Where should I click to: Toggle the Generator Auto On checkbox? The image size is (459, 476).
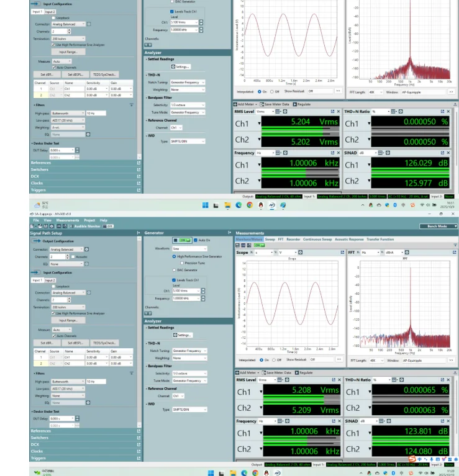[x=195, y=240]
